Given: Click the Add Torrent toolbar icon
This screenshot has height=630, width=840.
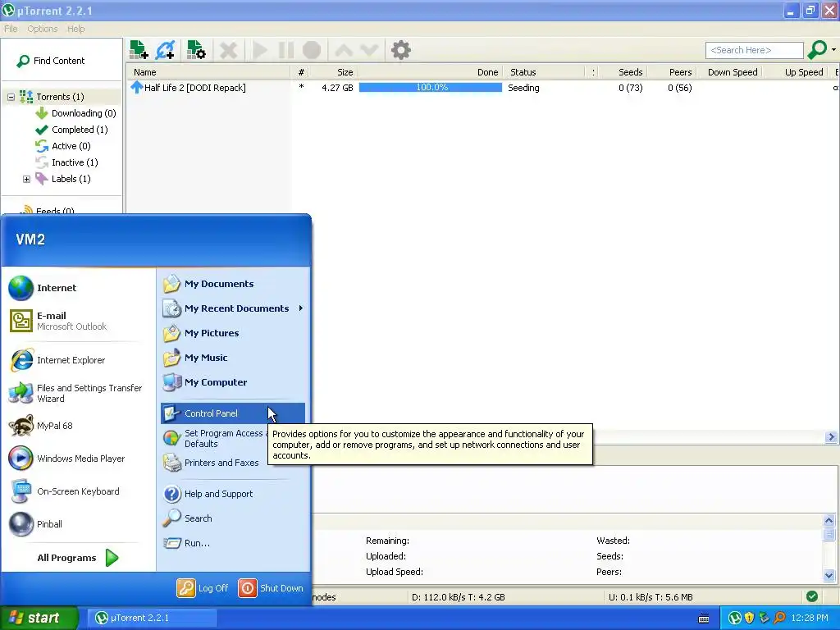Looking at the screenshot, I should [139, 50].
